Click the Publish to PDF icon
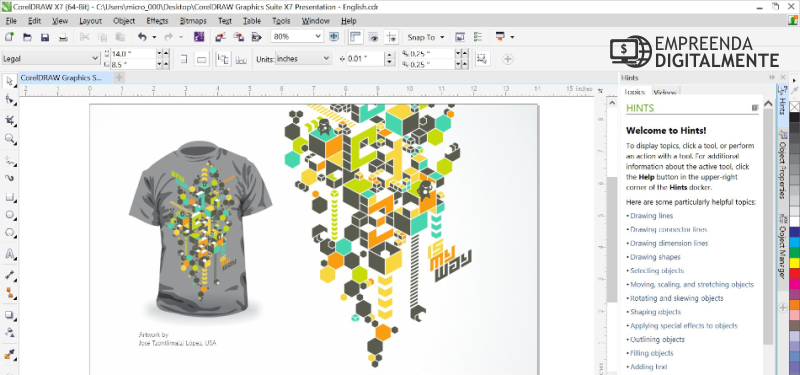Viewport: 800px width, 375px height. click(256, 37)
